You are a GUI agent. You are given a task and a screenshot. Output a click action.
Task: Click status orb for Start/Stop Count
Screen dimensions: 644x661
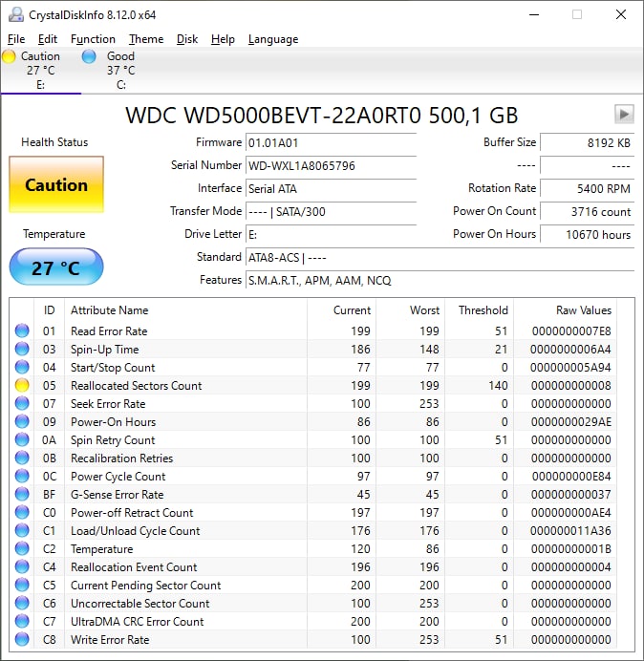(22, 367)
